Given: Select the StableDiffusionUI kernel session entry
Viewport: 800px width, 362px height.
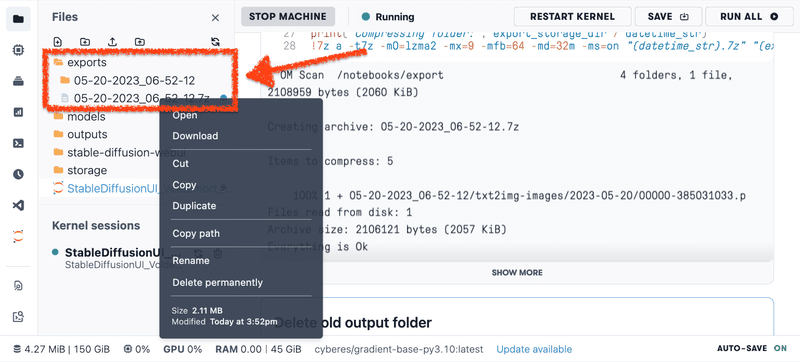Looking at the screenshot, I should point(122,258).
